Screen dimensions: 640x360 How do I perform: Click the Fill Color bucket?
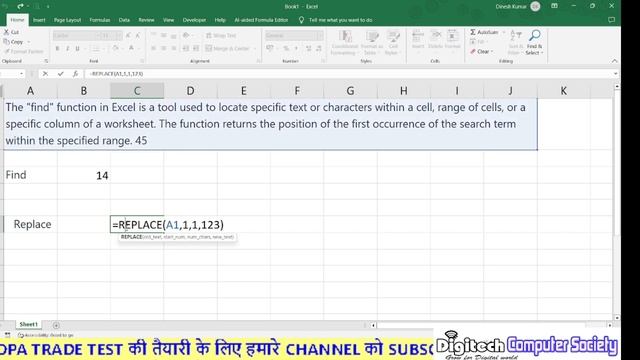(x=116, y=49)
